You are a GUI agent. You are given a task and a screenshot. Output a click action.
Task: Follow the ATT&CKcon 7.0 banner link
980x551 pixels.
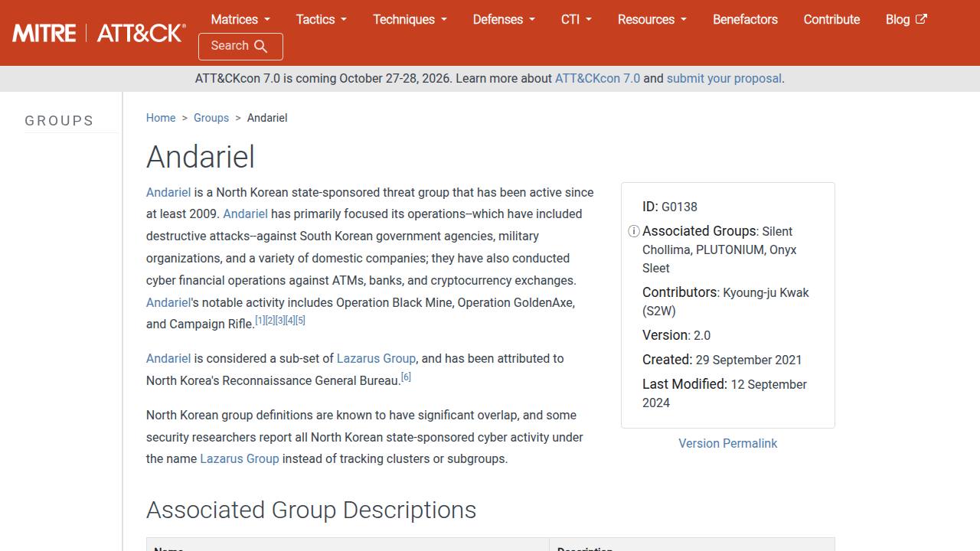click(x=597, y=78)
